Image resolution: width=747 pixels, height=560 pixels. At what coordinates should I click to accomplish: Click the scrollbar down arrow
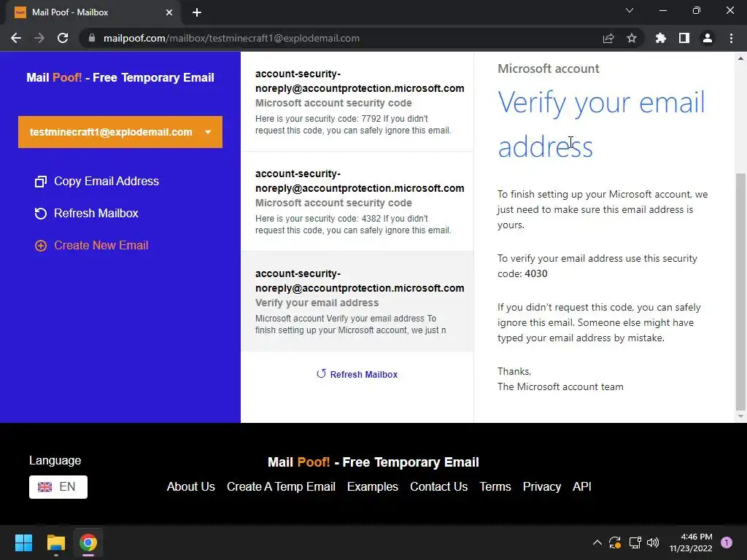click(x=740, y=416)
